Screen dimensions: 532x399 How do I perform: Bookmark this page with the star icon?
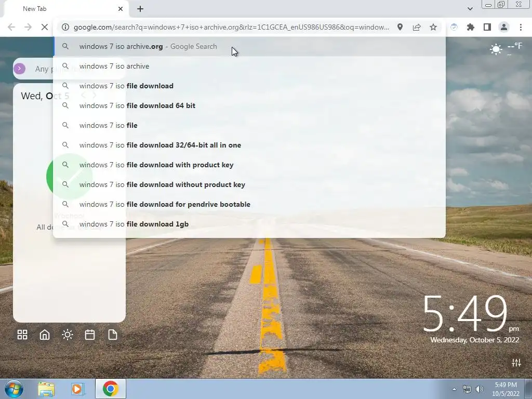click(433, 27)
